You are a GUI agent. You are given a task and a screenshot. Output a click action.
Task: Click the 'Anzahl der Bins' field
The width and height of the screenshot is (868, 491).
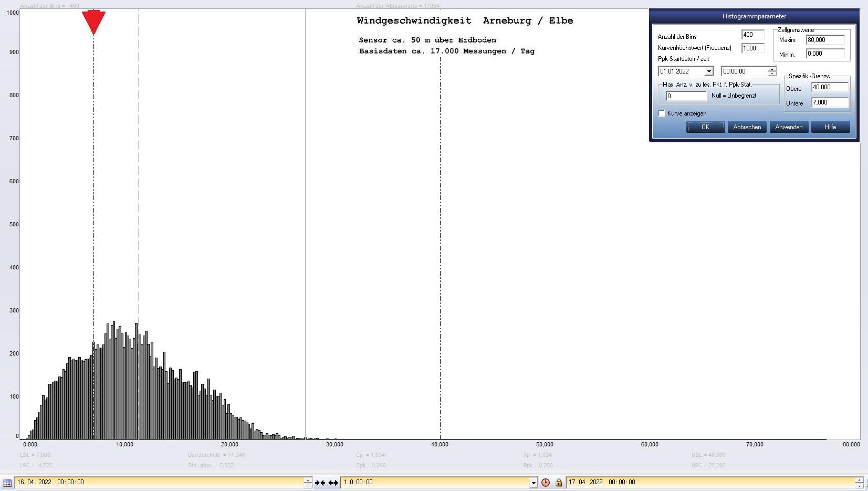(752, 35)
